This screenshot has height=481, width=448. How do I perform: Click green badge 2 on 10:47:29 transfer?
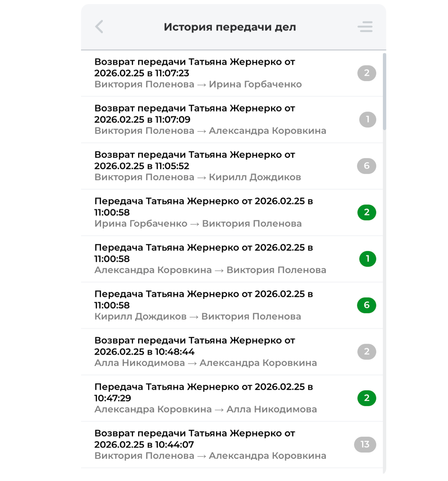[x=367, y=398]
